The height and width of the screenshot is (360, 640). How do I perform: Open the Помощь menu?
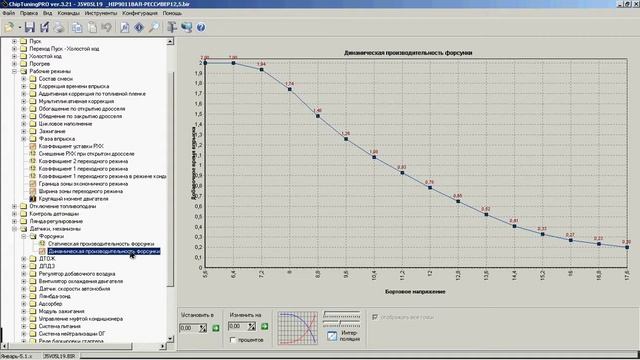[x=172, y=13]
